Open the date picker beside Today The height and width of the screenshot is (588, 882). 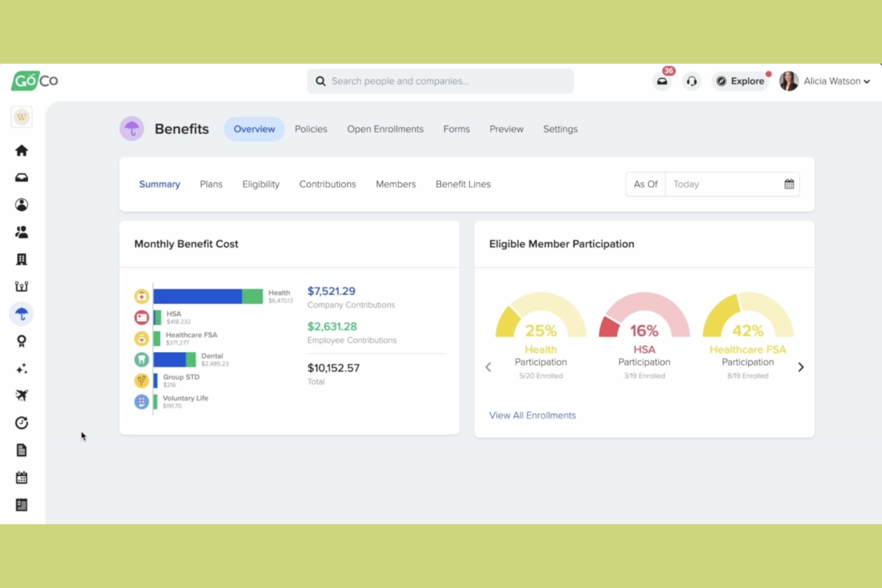point(788,184)
